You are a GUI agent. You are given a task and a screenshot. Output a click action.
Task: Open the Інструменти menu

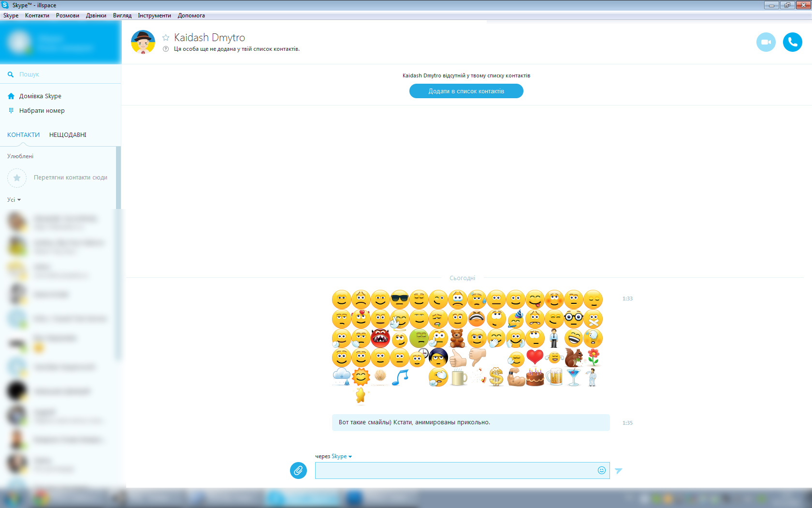154,15
